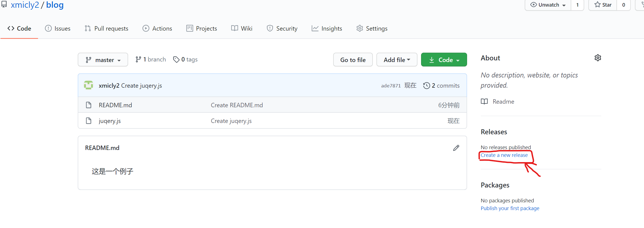The width and height of the screenshot is (644, 228).
Task: Expand the master branch dropdown
Action: point(103,60)
